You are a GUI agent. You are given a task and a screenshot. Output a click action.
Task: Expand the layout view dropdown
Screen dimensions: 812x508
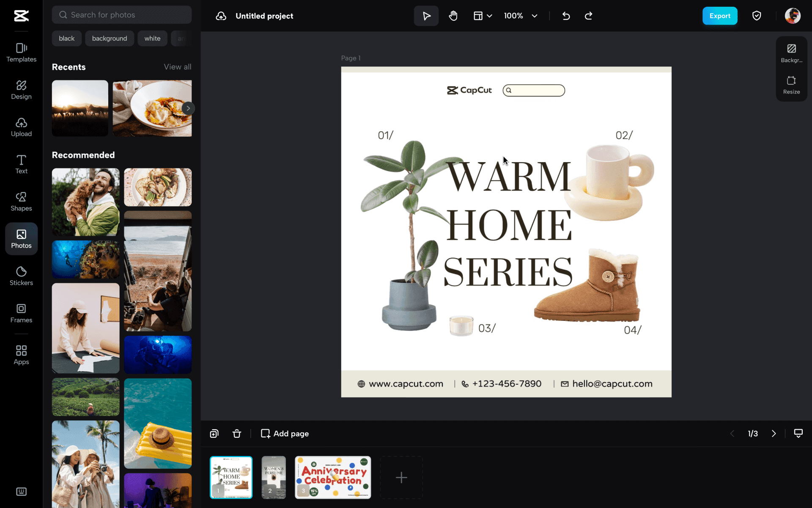coord(483,16)
